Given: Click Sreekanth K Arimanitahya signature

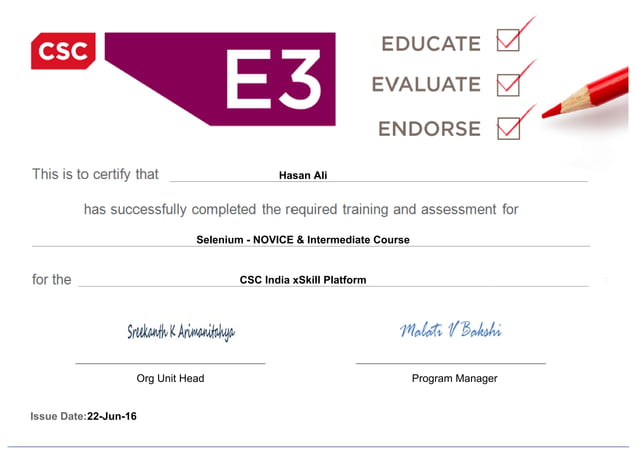Looking at the screenshot, I should (181, 332).
